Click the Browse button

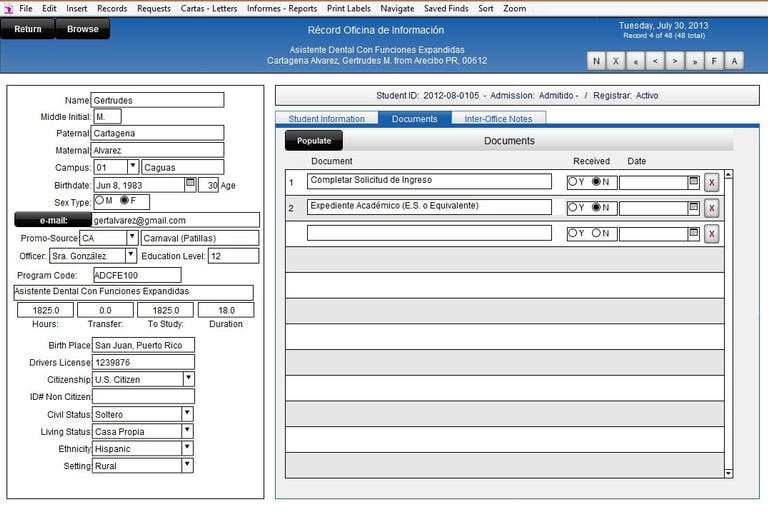[x=83, y=29]
